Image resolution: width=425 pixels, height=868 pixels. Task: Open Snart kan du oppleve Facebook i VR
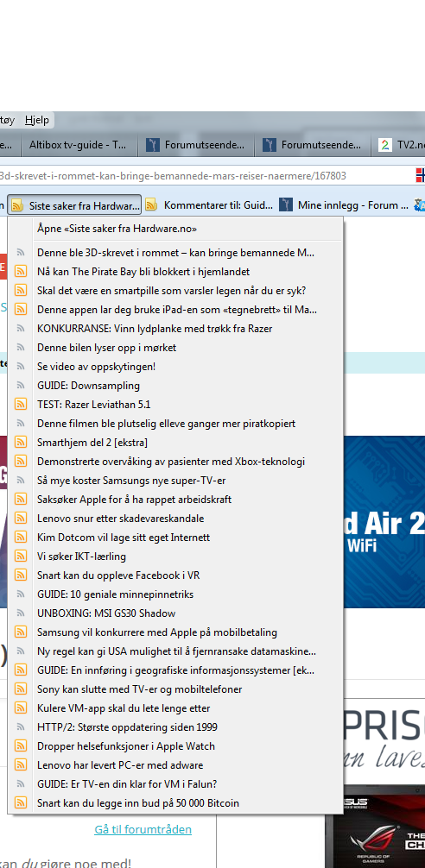click(175, 576)
